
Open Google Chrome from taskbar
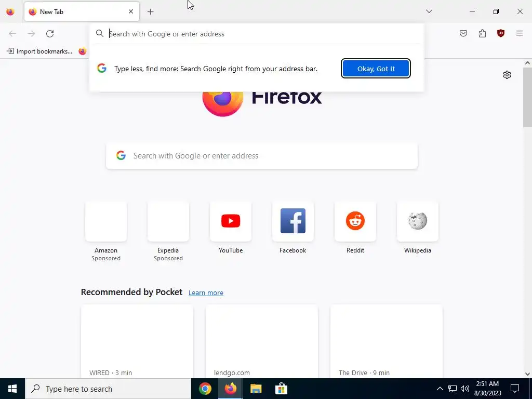205,389
